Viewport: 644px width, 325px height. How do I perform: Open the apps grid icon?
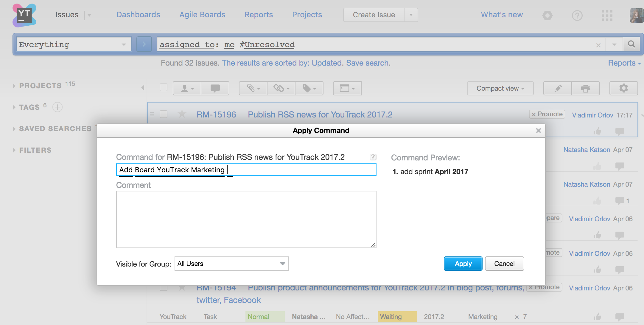click(607, 15)
